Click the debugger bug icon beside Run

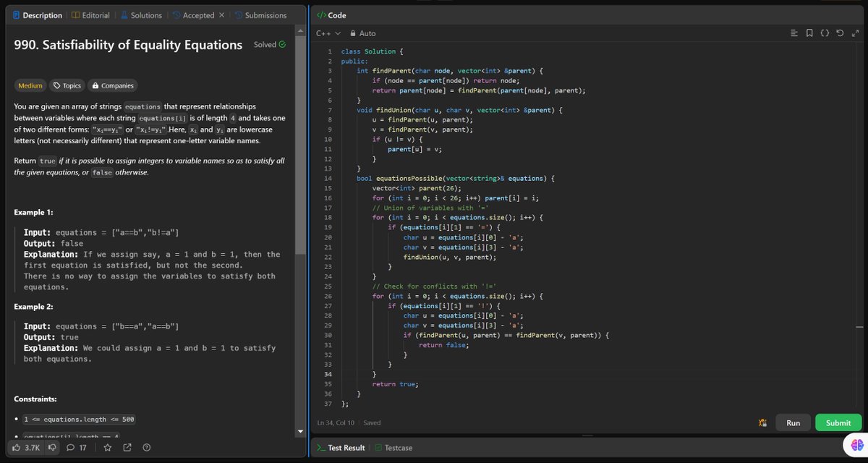click(x=762, y=422)
